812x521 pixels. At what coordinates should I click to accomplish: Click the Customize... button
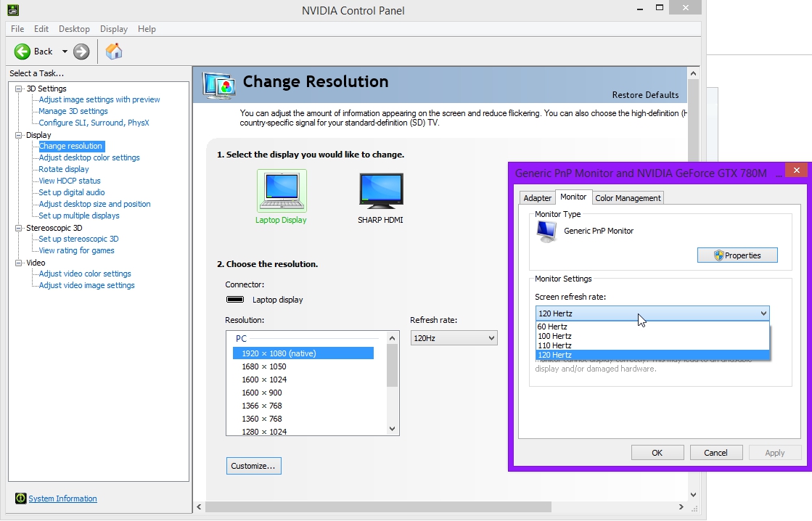coord(253,466)
